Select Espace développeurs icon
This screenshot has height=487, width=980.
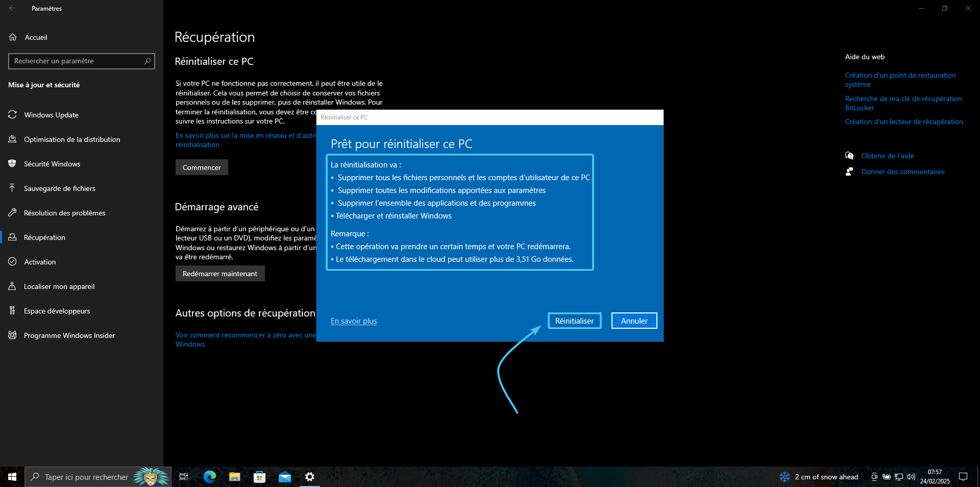point(12,311)
